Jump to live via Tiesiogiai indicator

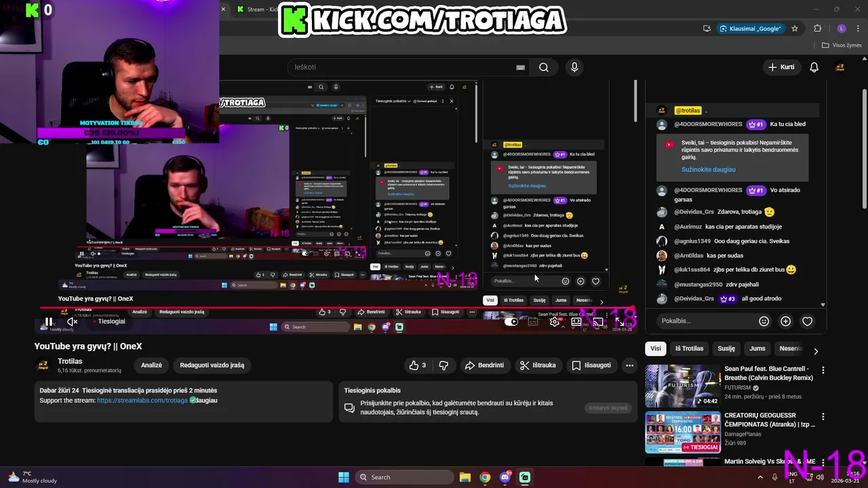[108, 321]
